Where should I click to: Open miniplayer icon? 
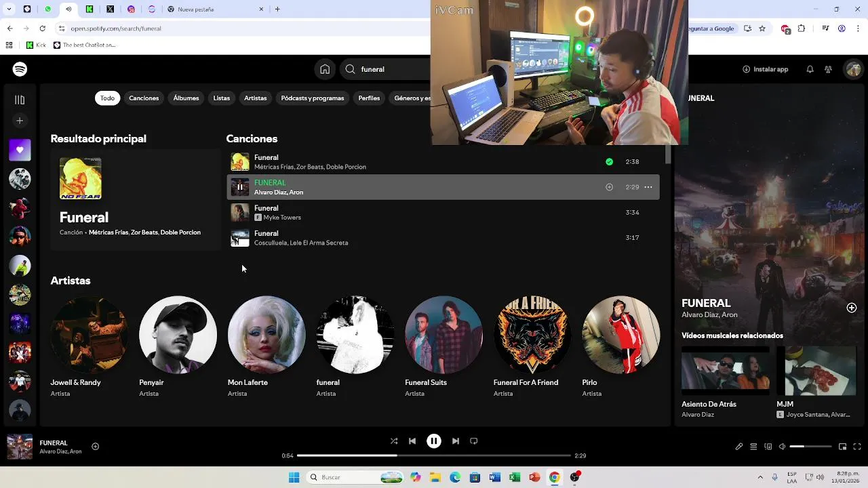click(x=842, y=447)
